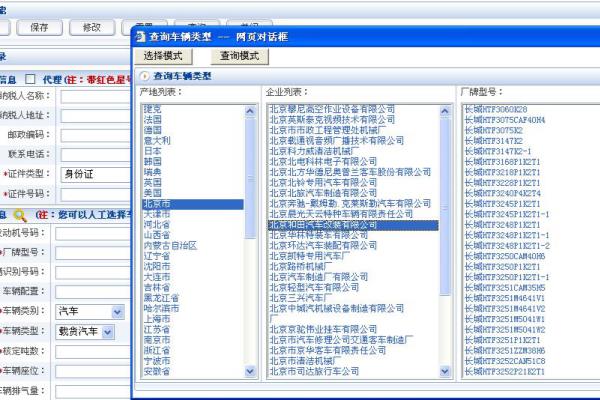600x400 pixels.
Task: Select 北京科力威清洁机械厂 in company list
Action: tap(314, 151)
